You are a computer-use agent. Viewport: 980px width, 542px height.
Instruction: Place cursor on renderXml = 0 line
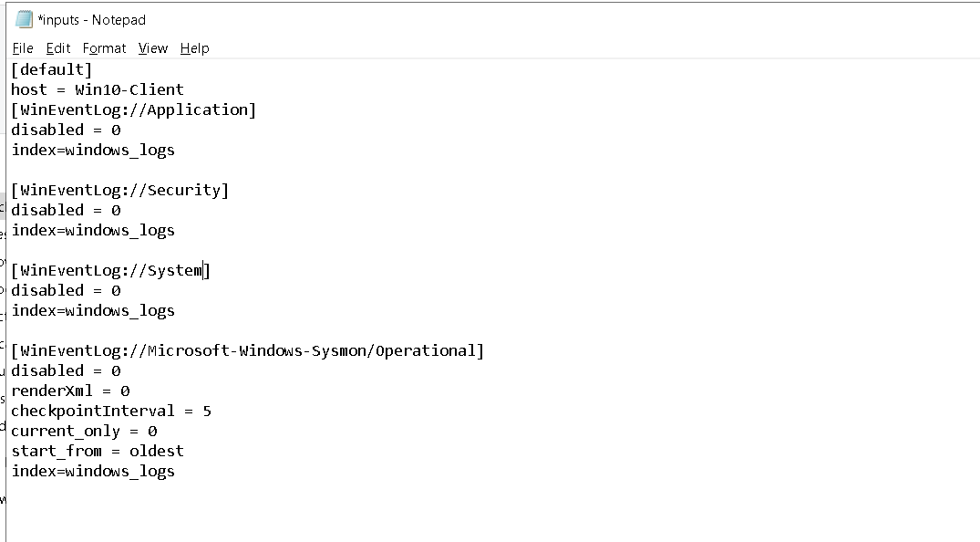pyautogui.click(x=70, y=391)
